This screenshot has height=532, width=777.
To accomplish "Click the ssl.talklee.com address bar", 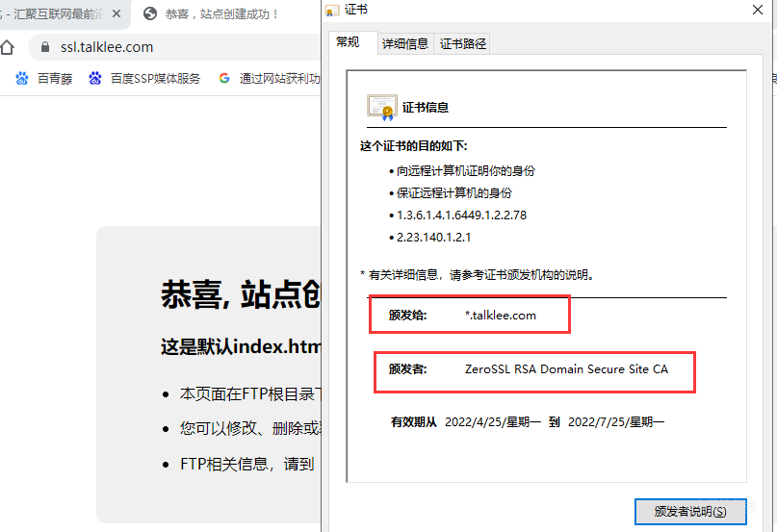I will [x=173, y=47].
